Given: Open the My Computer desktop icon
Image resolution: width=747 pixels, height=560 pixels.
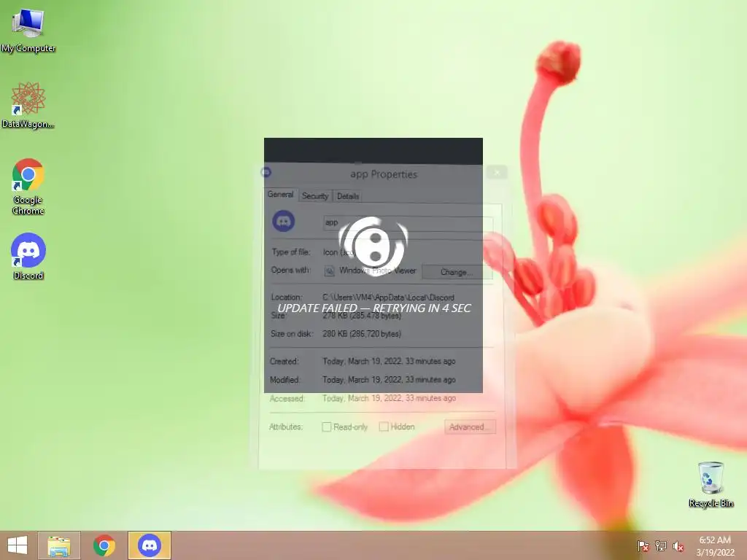Looking at the screenshot, I should tap(28, 29).
